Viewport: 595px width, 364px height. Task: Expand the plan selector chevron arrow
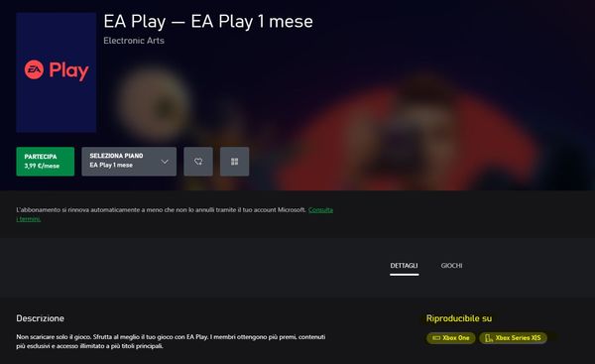165,162
